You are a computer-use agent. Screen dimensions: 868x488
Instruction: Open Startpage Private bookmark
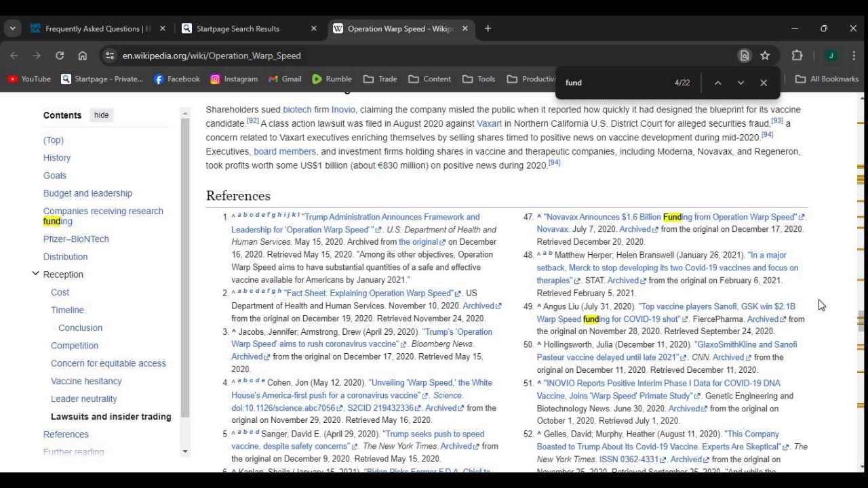coord(102,79)
